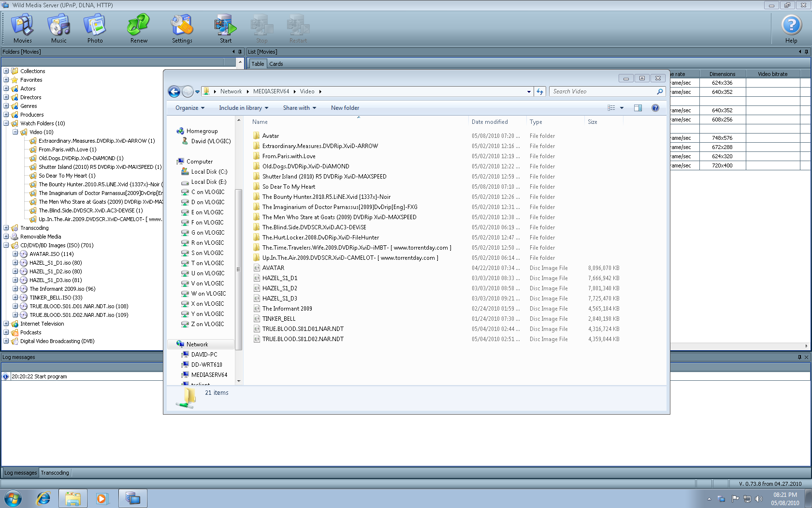This screenshot has height=508, width=812.
Task: Click the search magnifier in the Explorer search box
Action: point(659,91)
